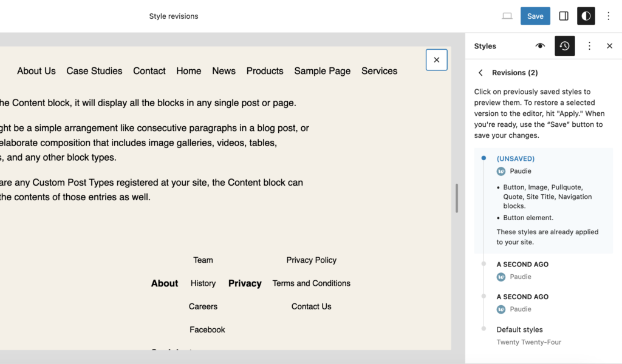Select Sample Page in the navigation menu
622x364 pixels.
pyautogui.click(x=322, y=71)
